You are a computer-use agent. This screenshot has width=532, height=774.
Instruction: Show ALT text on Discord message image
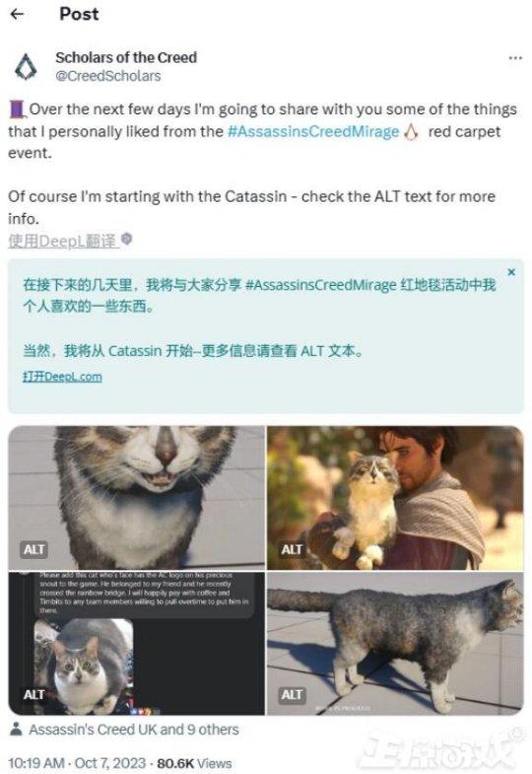[34, 694]
